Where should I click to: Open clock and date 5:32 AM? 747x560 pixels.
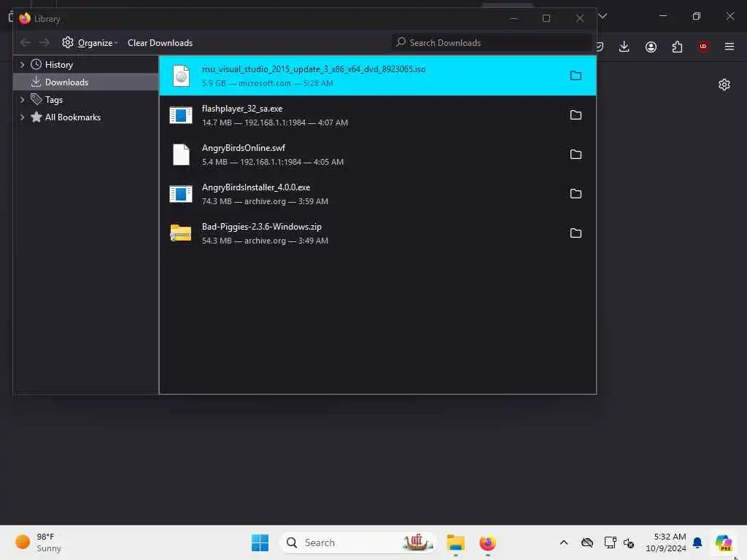point(665,542)
